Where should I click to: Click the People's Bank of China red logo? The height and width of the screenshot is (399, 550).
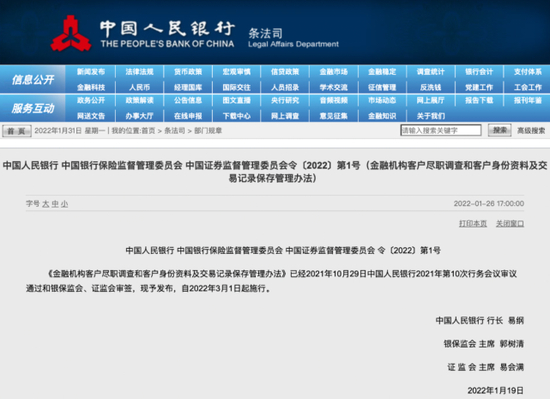(71, 34)
